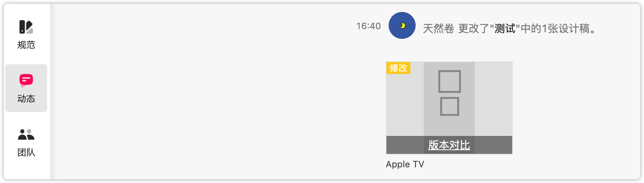Click the 1张设计稿 text in the message

[x=565, y=28]
